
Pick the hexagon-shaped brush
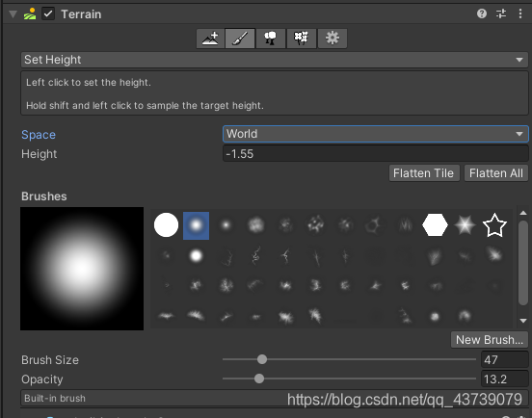tap(435, 225)
